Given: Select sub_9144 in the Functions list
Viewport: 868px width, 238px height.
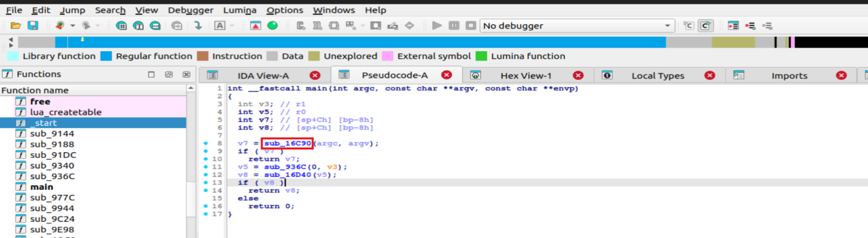Looking at the screenshot, I should [52, 133].
